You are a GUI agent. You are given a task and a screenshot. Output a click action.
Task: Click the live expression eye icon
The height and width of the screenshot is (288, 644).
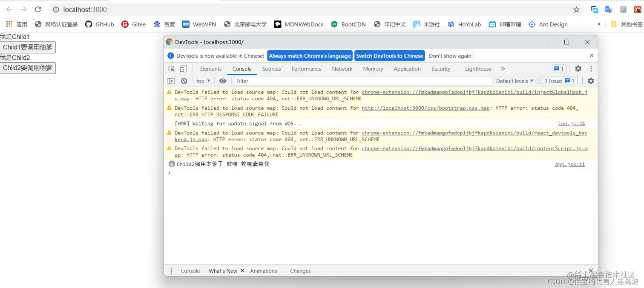click(223, 81)
